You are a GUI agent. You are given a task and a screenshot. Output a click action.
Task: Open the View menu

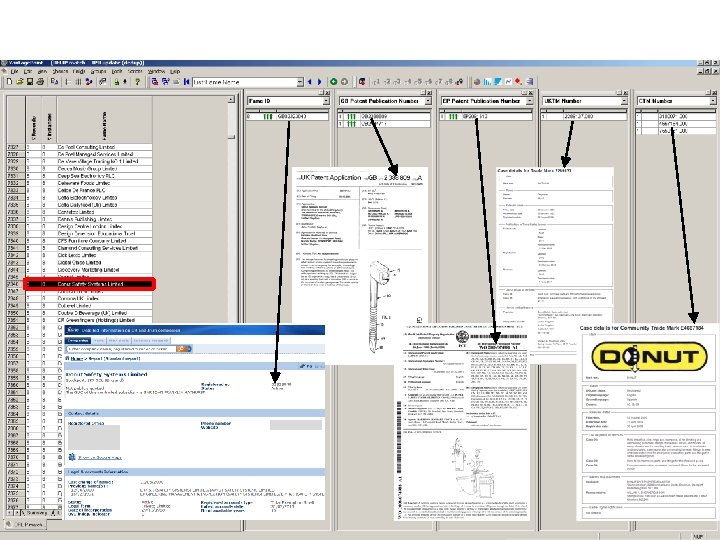(x=42, y=72)
